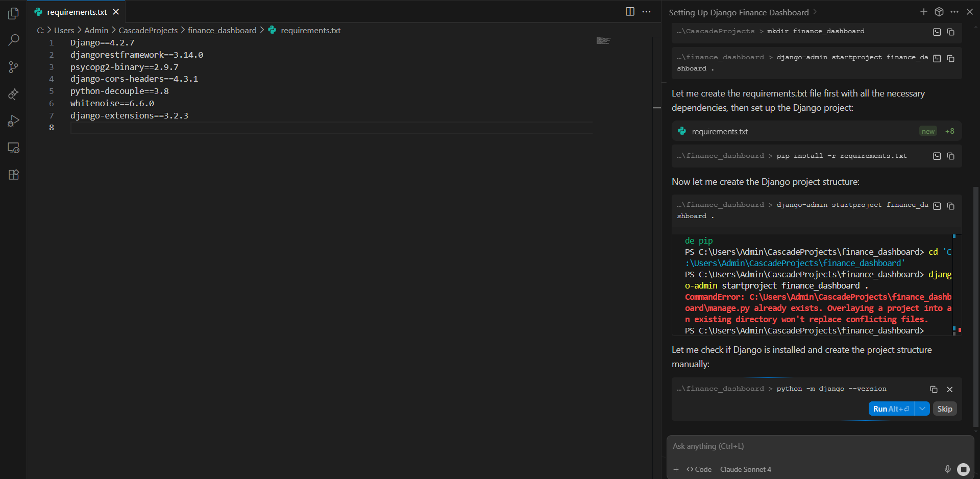Open the Remote Explorer view
The height and width of the screenshot is (479, 980).
point(14,148)
